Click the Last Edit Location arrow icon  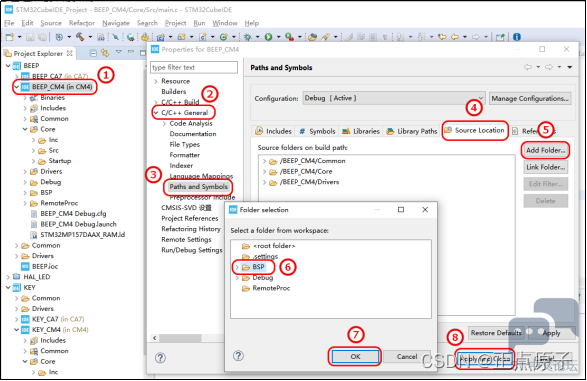(x=442, y=37)
